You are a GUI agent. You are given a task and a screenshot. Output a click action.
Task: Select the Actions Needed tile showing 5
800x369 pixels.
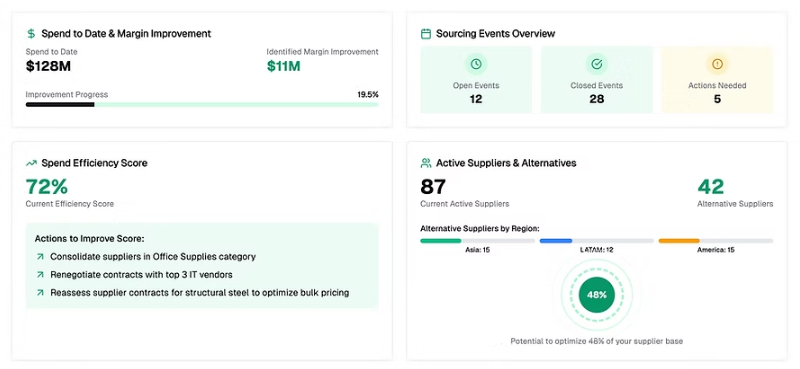point(717,80)
